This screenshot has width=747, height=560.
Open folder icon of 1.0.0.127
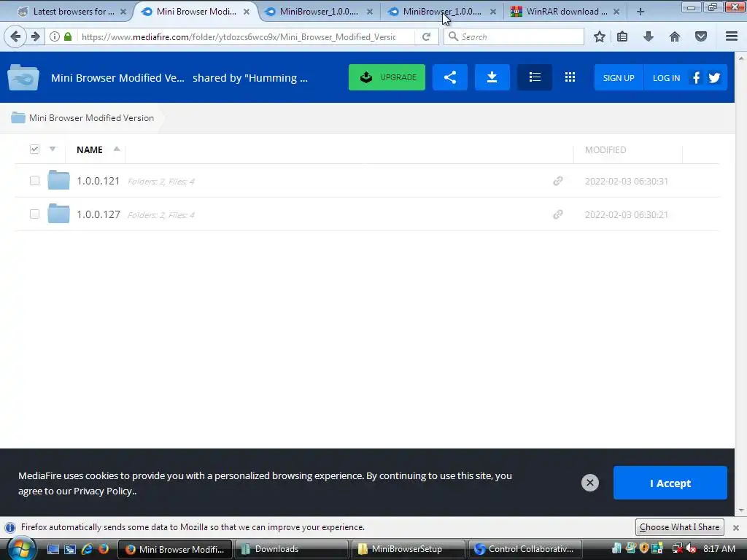(58, 214)
